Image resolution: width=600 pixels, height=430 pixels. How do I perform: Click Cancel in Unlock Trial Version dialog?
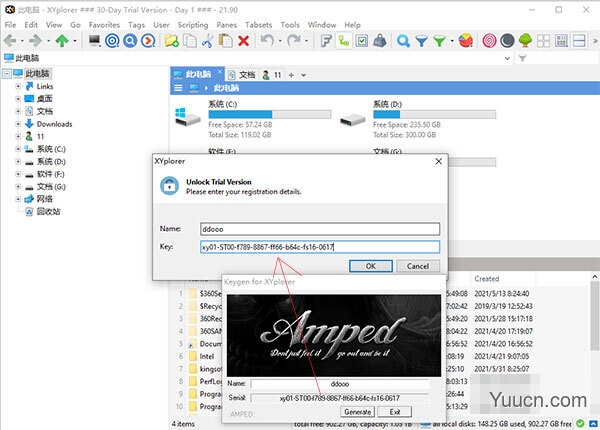pyautogui.click(x=417, y=266)
